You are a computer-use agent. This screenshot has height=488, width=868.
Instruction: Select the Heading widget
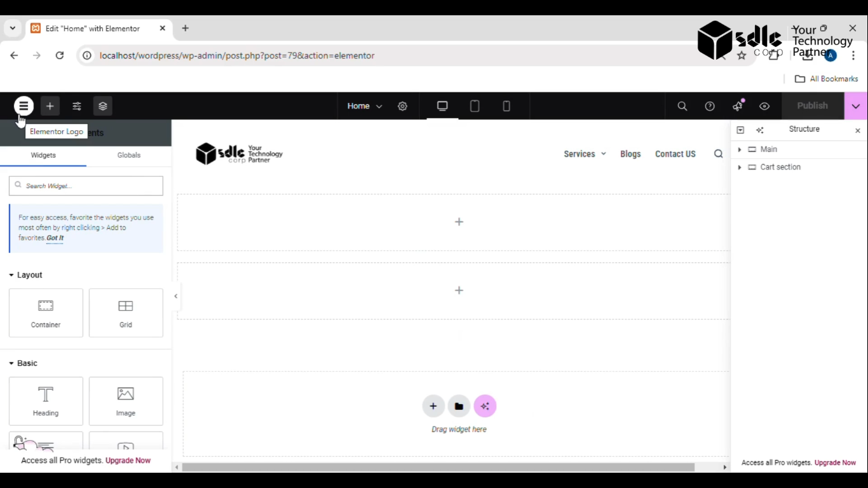(x=46, y=401)
